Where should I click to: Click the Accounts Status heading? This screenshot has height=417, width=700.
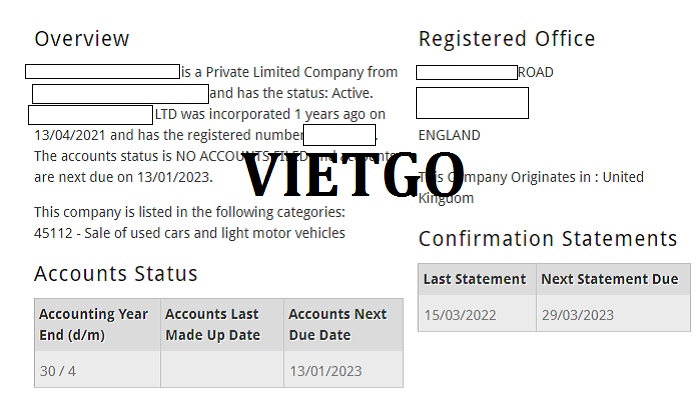click(x=116, y=274)
